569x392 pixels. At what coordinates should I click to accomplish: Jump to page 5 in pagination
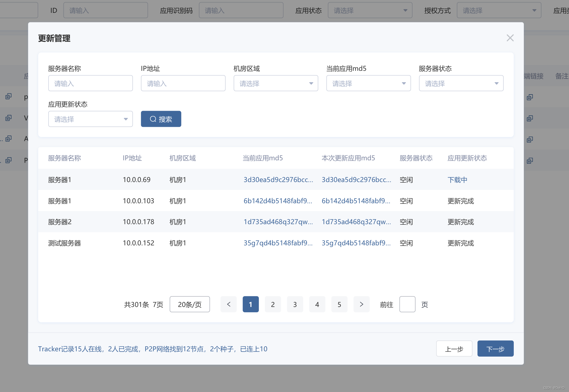(339, 304)
